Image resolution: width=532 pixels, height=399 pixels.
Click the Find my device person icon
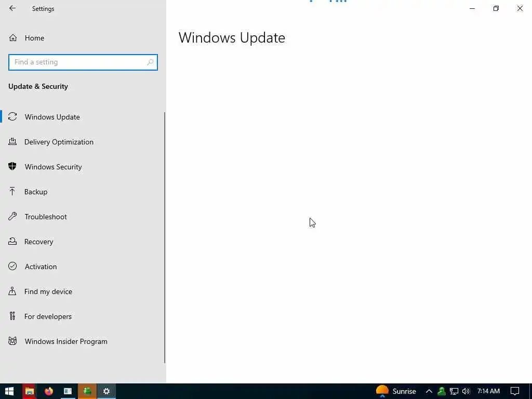pos(12,291)
